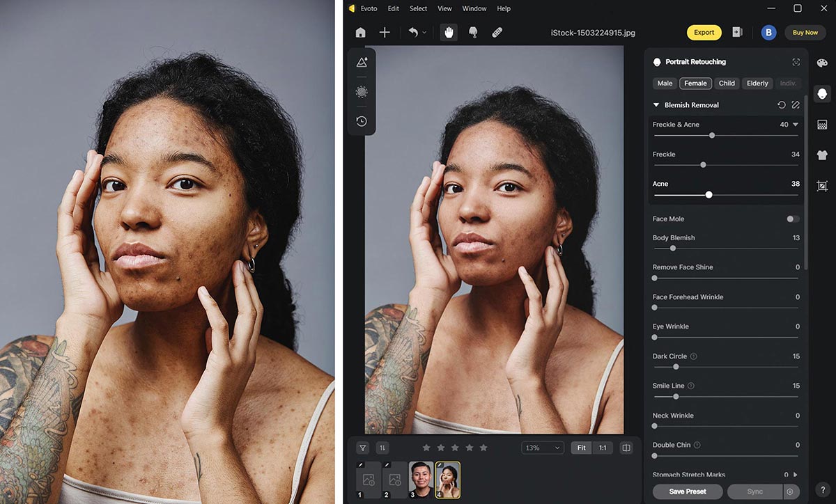Viewport: 836px width, 504px height.
Task: Click the Home icon in toolbar
Action: click(360, 33)
